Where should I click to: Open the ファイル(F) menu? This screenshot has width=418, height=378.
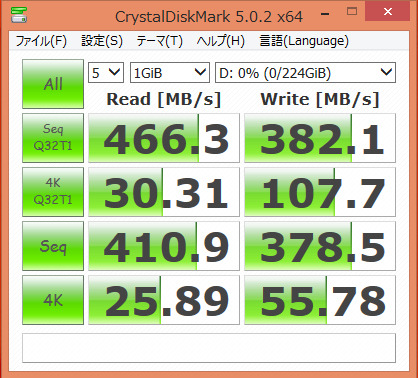click(41, 41)
